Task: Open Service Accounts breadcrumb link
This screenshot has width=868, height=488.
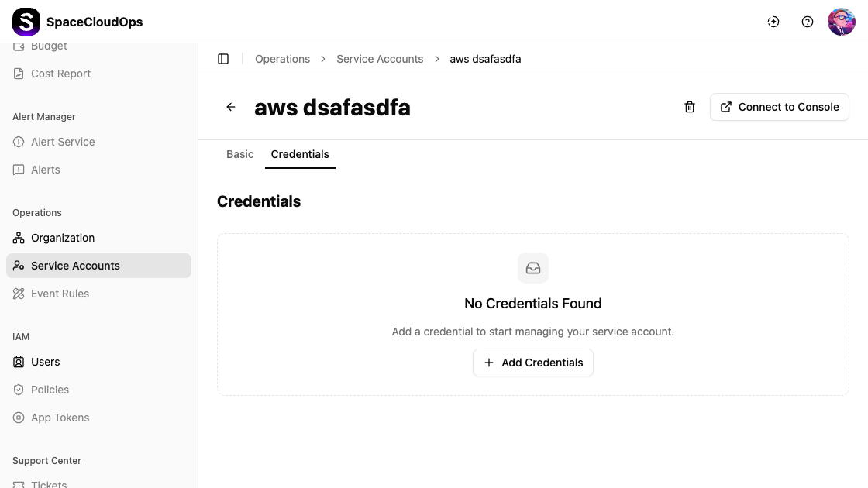Action: (x=380, y=59)
